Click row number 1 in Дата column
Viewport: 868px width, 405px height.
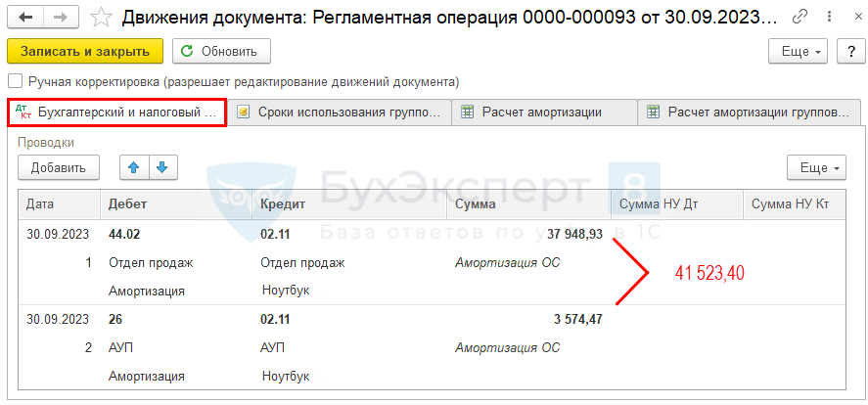click(x=89, y=263)
